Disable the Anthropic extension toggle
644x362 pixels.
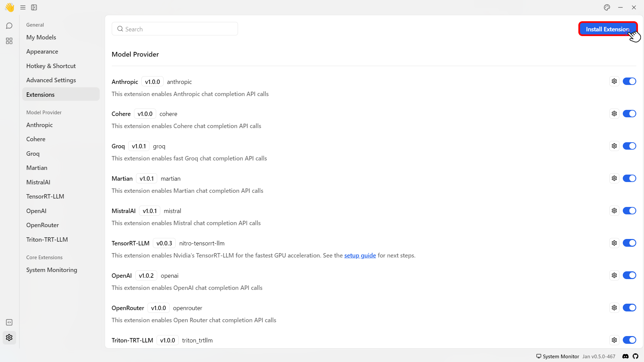[x=629, y=81]
